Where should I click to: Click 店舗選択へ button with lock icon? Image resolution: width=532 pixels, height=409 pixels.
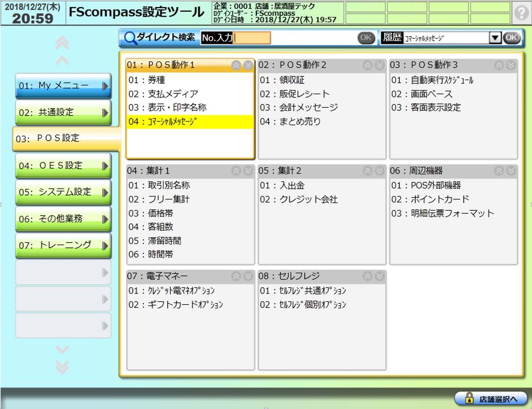click(491, 398)
